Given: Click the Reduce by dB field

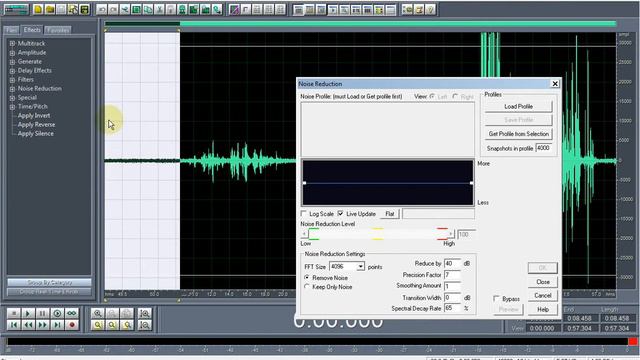Looking at the screenshot, I should point(452,263).
